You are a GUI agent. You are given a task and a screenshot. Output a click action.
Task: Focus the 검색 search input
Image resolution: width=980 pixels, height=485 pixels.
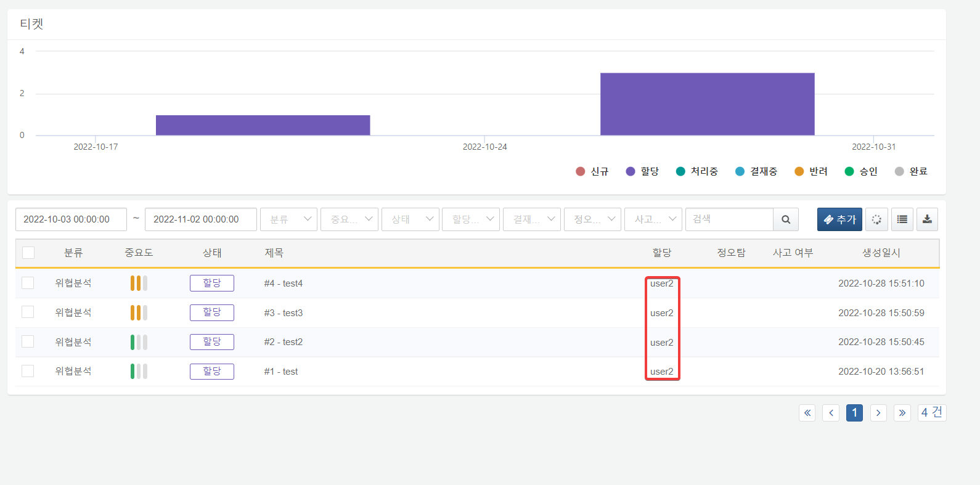729,219
